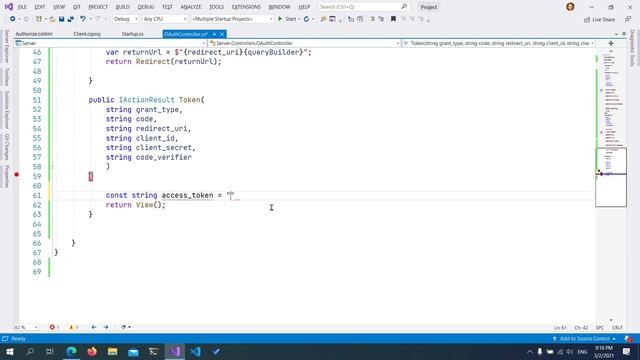Click the feedback icon next to Live Share

(x=628, y=20)
